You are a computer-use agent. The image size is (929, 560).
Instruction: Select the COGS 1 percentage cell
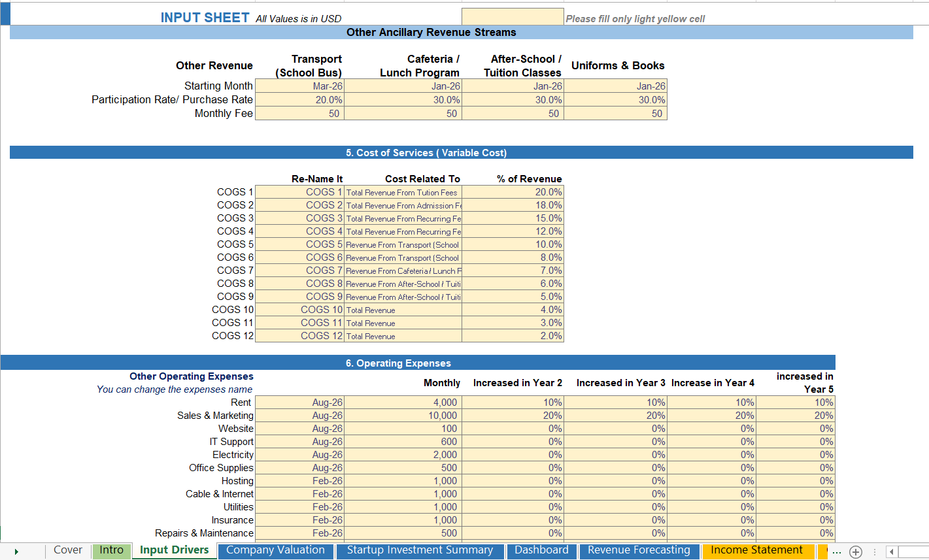tap(513, 191)
